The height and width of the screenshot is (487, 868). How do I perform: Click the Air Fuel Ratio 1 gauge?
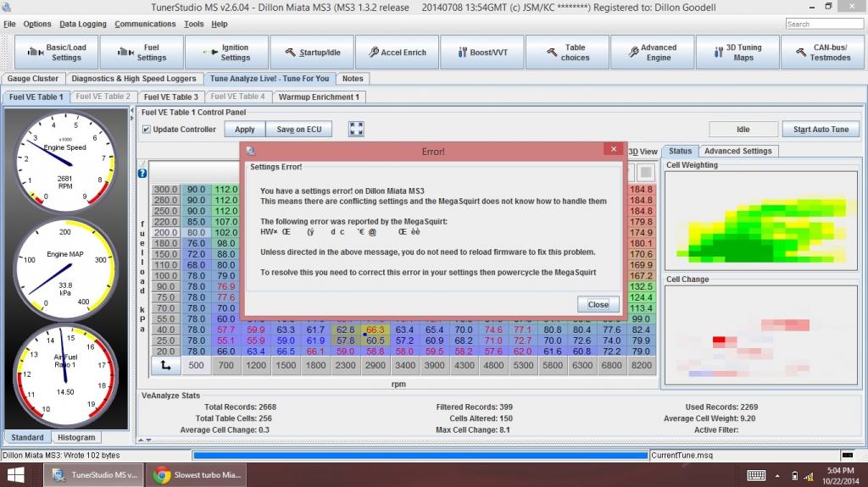point(65,378)
